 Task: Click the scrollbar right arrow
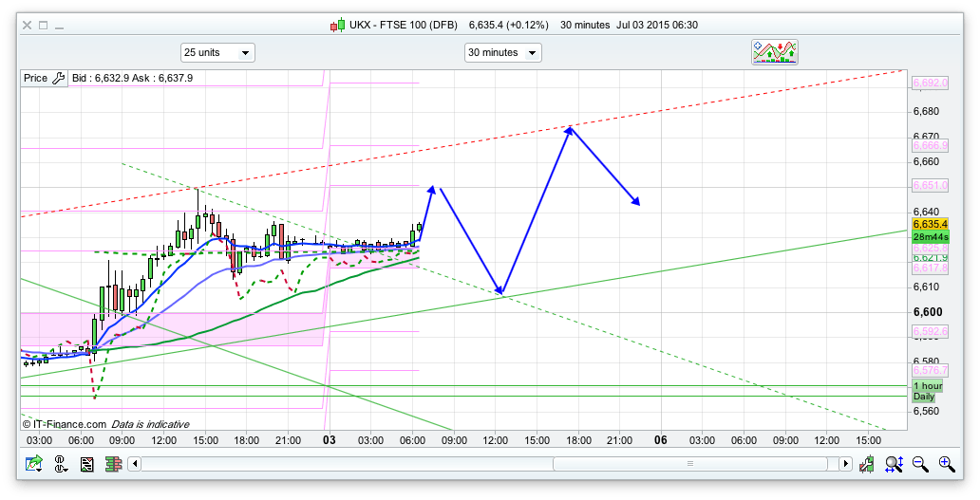point(845,464)
